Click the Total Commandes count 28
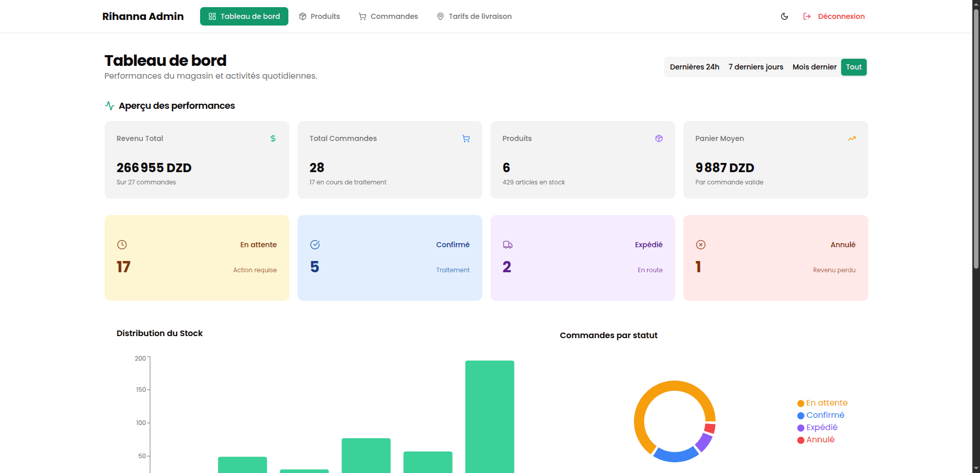Image resolution: width=980 pixels, height=473 pixels. [x=317, y=168]
